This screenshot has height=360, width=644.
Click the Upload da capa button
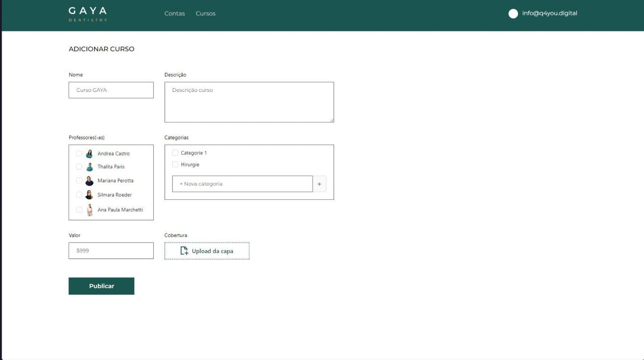(207, 251)
